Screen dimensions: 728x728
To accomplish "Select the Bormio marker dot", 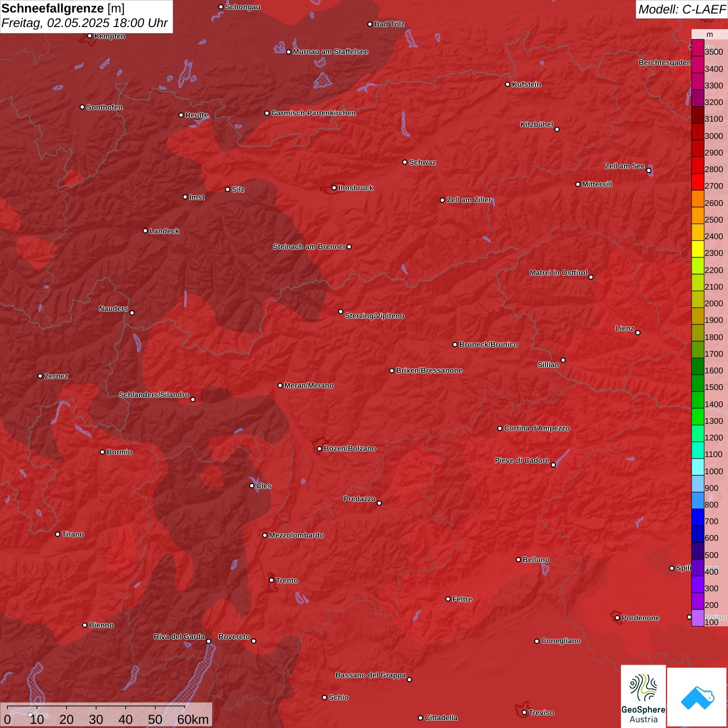I will click(x=102, y=452).
